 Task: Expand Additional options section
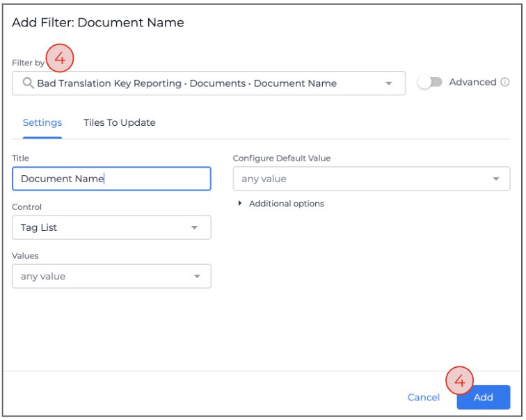[x=281, y=204]
